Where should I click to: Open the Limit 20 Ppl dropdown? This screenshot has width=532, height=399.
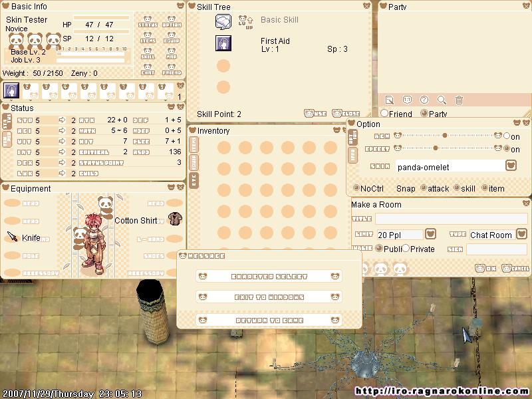point(430,234)
